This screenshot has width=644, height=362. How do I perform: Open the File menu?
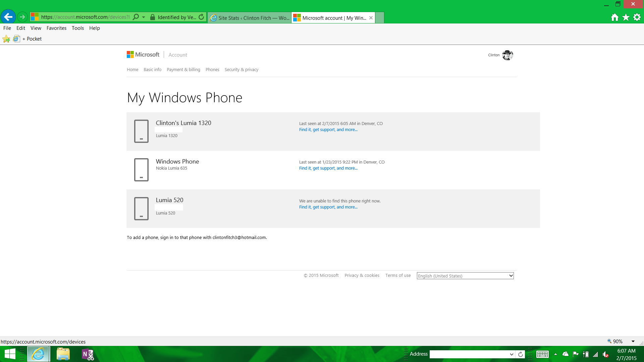7,28
